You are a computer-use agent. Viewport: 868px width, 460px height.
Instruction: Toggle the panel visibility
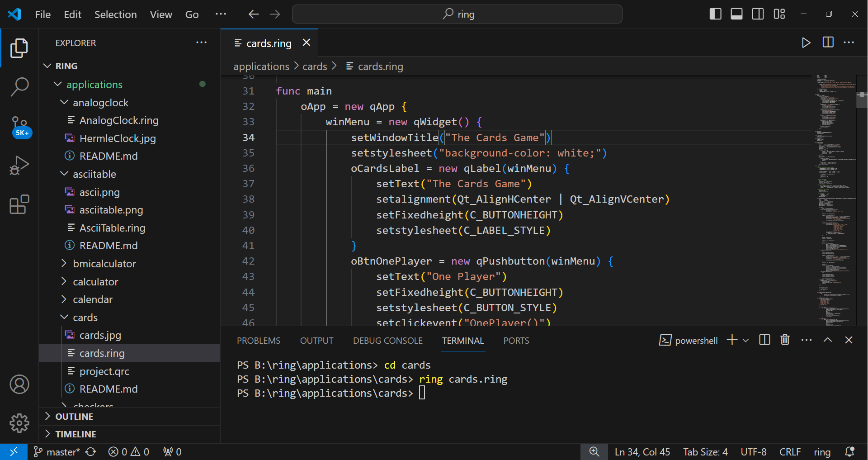pyautogui.click(x=736, y=14)
